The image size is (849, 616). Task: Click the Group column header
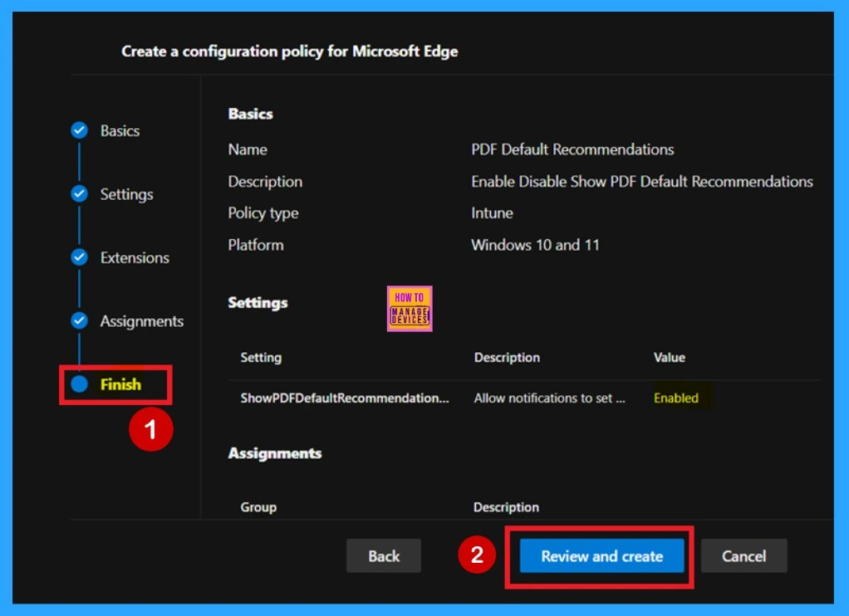tap(258, 507)
